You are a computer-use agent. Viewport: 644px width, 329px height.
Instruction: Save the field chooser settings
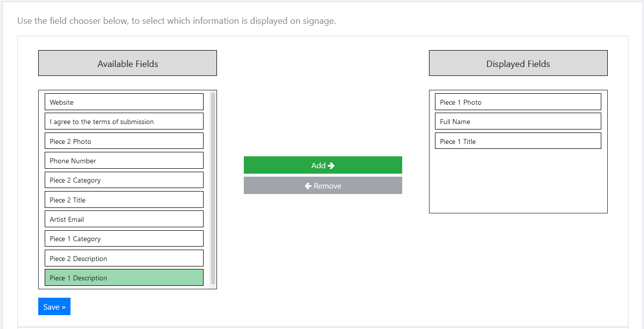click(x=54, y=307)
